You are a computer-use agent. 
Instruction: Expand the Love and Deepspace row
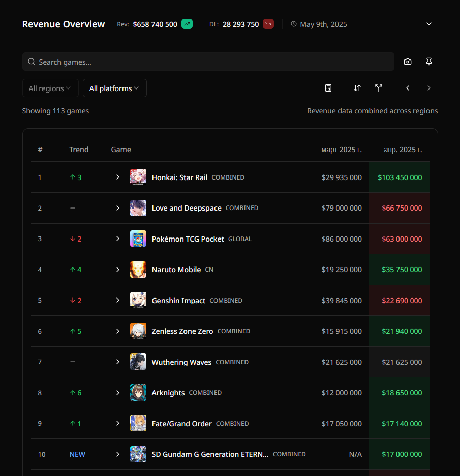[x=118, y=208]
